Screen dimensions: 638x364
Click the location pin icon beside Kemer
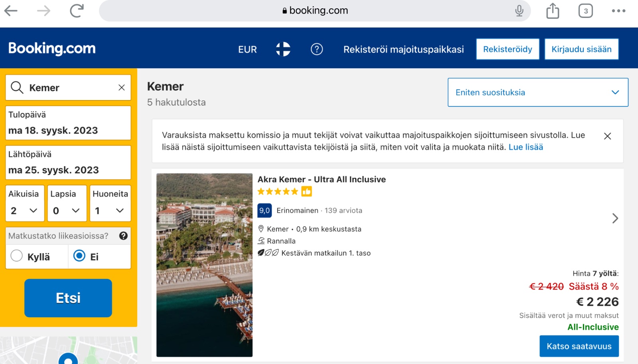[x=261, y=229]
